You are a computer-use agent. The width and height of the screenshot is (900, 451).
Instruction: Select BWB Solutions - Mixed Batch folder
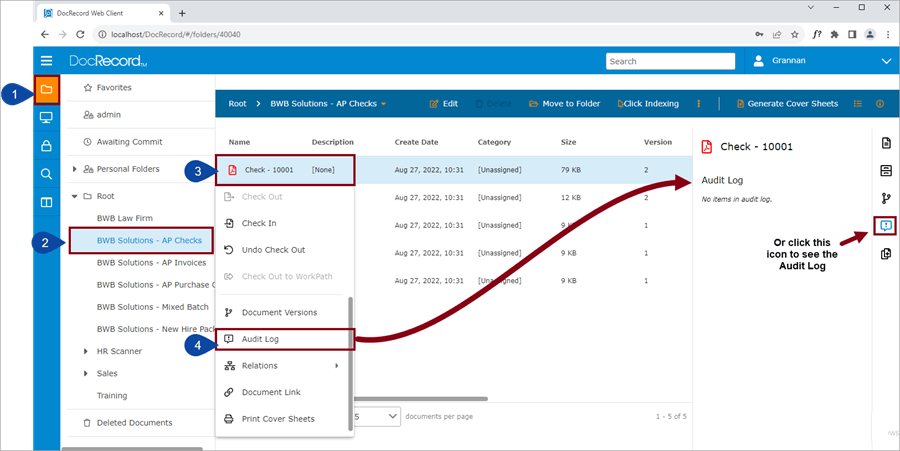pyautogui.click(x=153, y=307)
